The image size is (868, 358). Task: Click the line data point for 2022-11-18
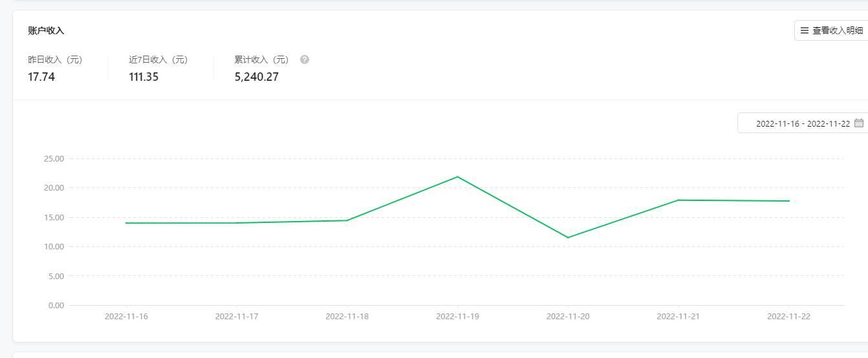tap(347, 220)
